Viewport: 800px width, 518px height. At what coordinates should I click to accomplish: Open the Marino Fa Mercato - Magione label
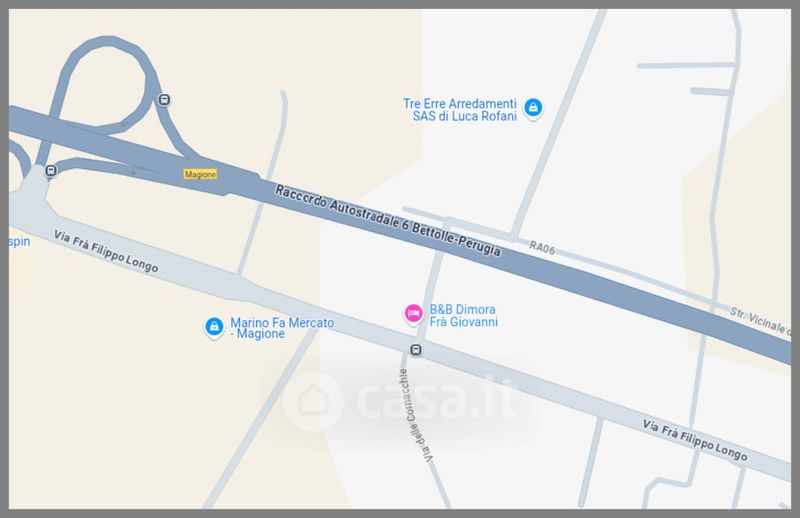point(282,328)
